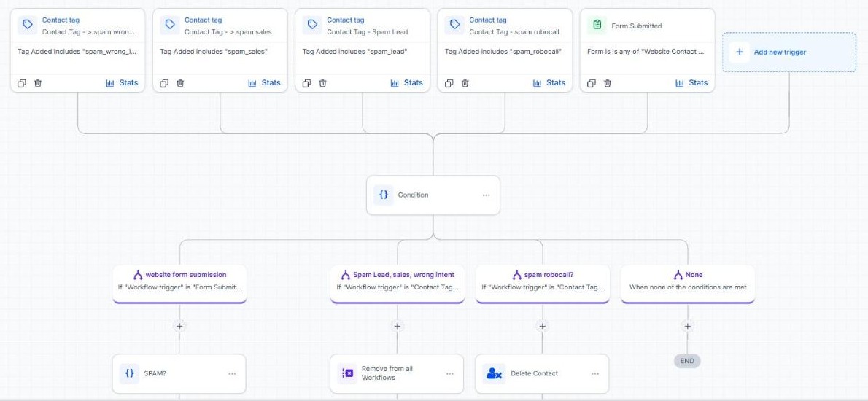Select the Delete Contact action
The height and width of the screenshot is (401, 868).
pos(543,374)
